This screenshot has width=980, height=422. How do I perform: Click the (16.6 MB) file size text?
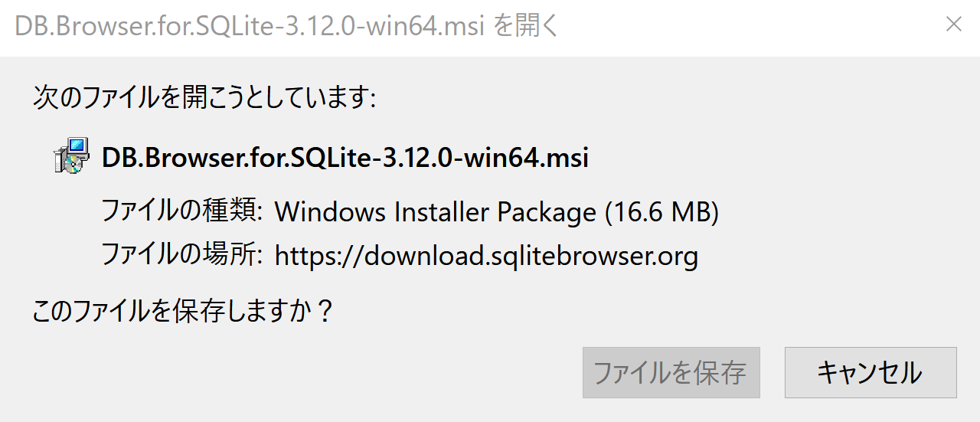click(662, 212)
